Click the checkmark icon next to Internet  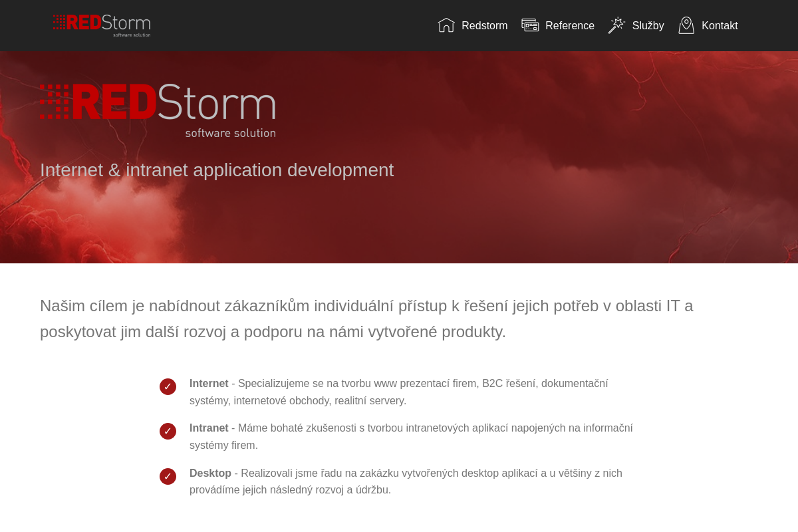(168, 386)
